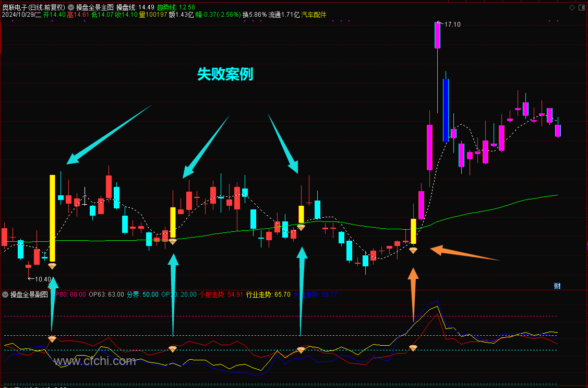Click the volume value 量100197
The image size is (588, 388).
click(x=153, y=15)
